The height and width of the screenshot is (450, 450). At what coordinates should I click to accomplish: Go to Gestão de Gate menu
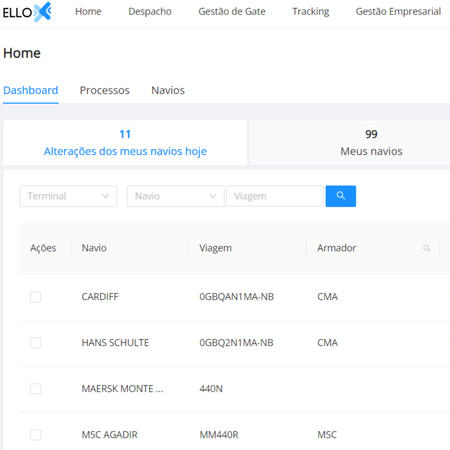(232, 12)
